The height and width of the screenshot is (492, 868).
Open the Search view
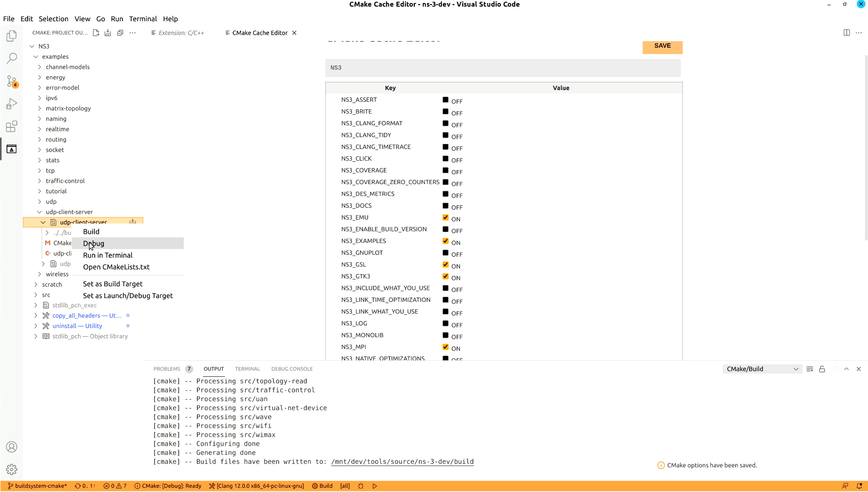11,58
